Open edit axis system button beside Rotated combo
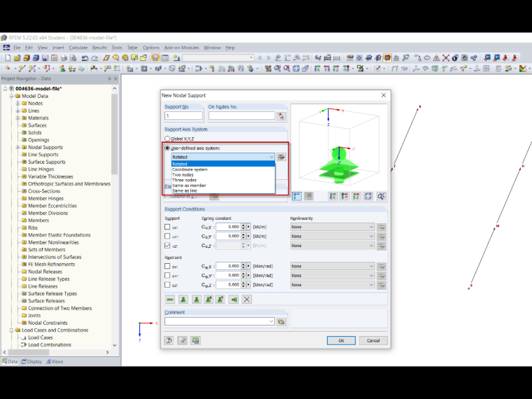532x399 pixels. tap(281, 157)
